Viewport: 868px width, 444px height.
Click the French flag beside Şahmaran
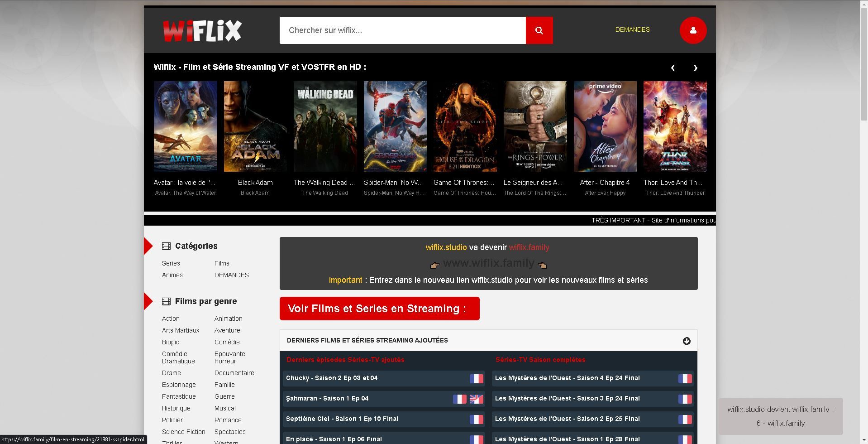[x=459, y=399]
